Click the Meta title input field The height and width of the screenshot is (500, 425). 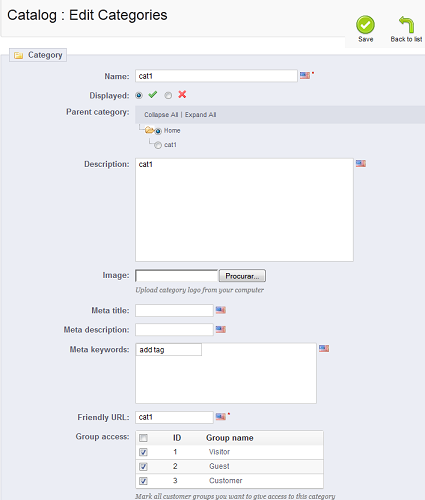click(174, 310)
